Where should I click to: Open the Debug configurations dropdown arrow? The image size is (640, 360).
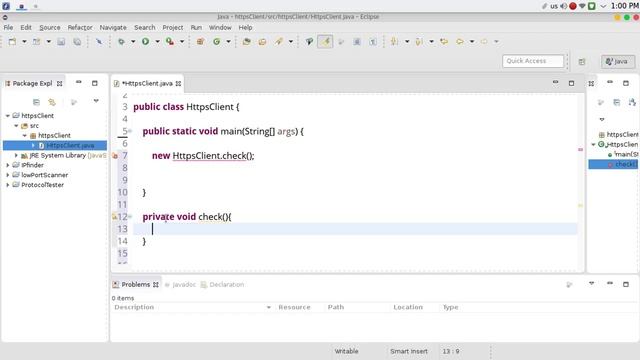(133, 42)
